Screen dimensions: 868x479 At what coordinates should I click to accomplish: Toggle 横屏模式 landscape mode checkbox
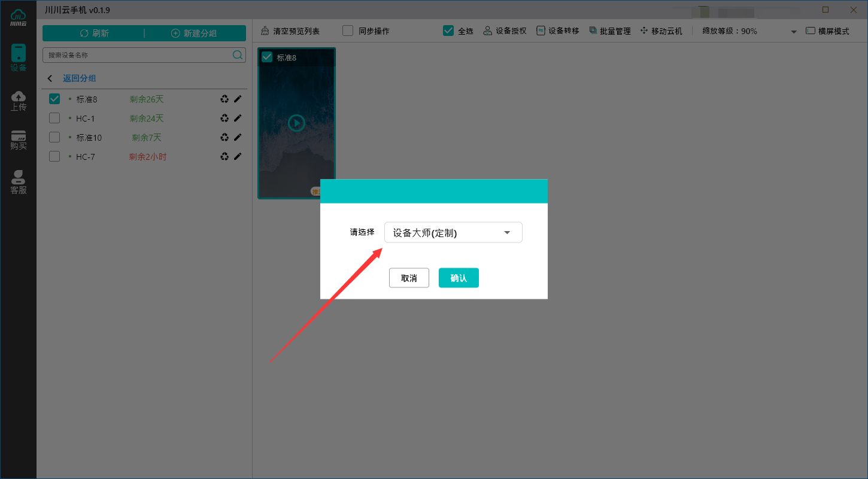[810, 31]
